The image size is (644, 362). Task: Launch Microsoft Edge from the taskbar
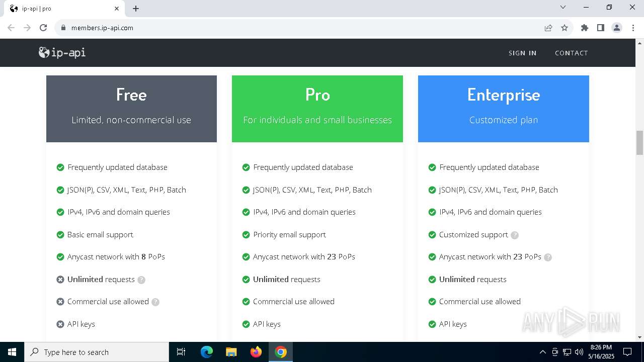(207, 352)
